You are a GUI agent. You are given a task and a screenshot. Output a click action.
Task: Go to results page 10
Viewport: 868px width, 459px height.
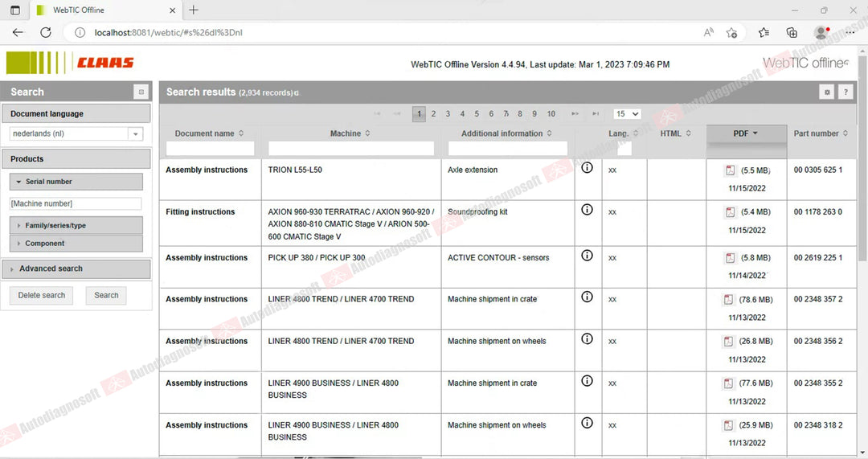click(x=551, y=113)
